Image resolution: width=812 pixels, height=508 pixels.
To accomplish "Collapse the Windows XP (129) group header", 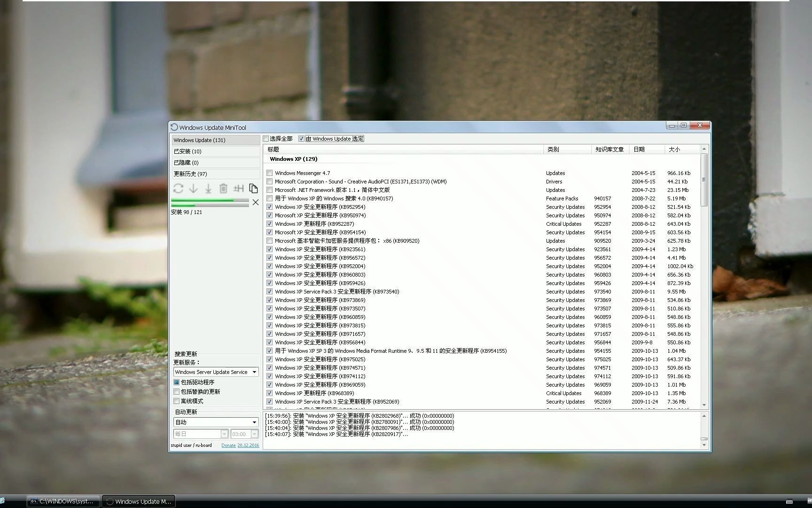I will click(293, 159).
